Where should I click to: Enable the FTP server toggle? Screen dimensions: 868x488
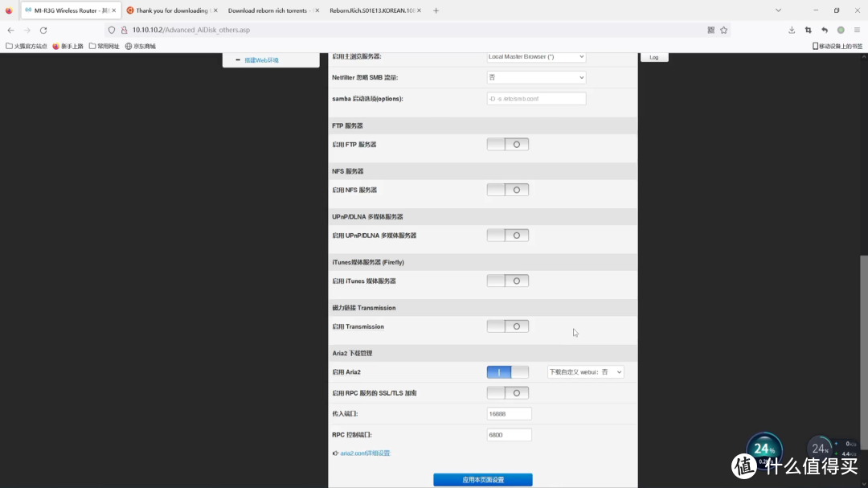pos(507,145)
